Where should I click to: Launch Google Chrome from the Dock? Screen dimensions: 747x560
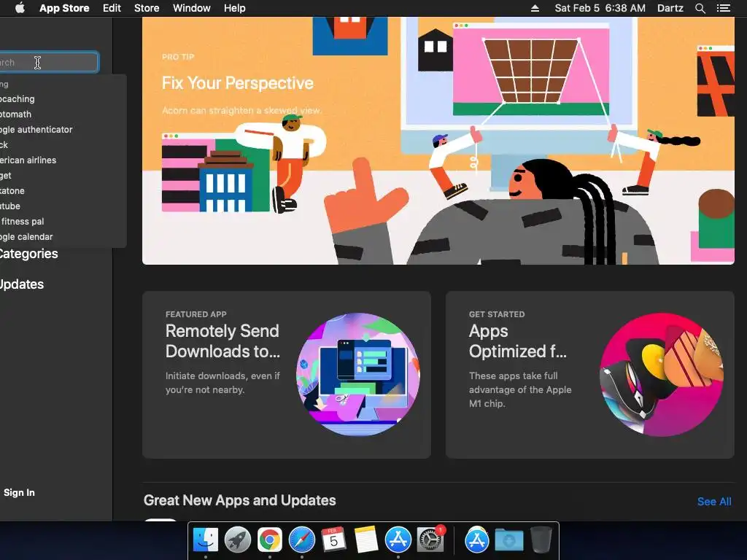tap(270, 540)
